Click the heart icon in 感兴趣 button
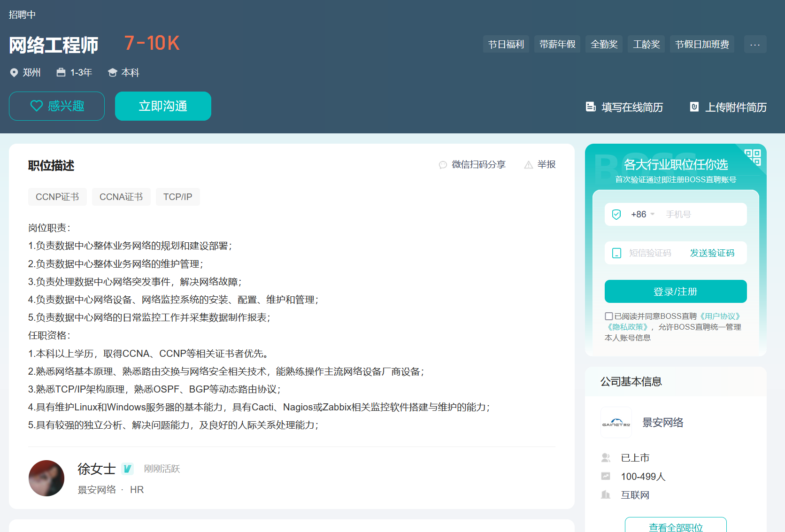 point(37,106)
